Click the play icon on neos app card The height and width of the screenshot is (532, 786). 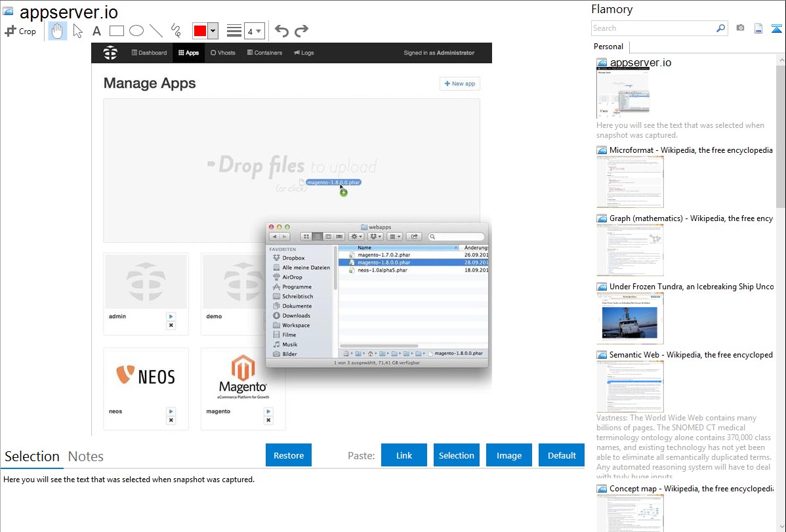coord(171,411)
